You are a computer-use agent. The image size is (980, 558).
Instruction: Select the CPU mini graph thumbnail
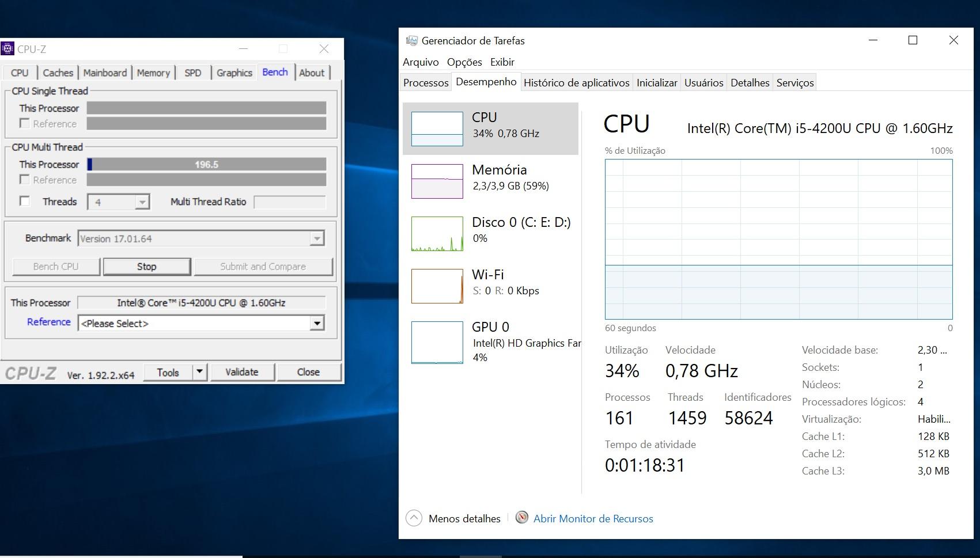pos(437,128)
